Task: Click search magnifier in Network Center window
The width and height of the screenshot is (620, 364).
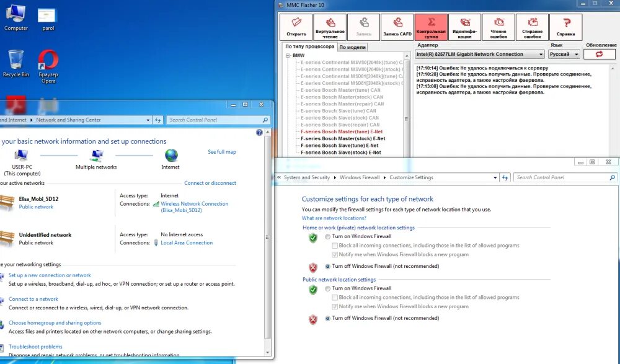Action: 265,120
